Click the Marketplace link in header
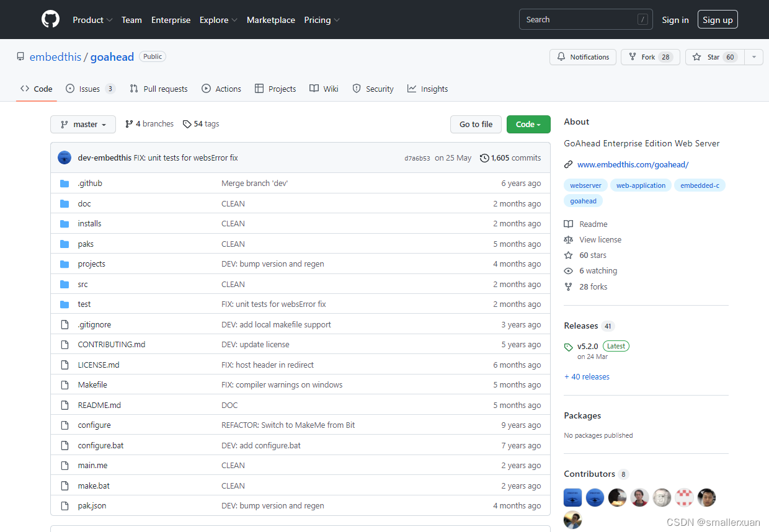 click(271, 20)
